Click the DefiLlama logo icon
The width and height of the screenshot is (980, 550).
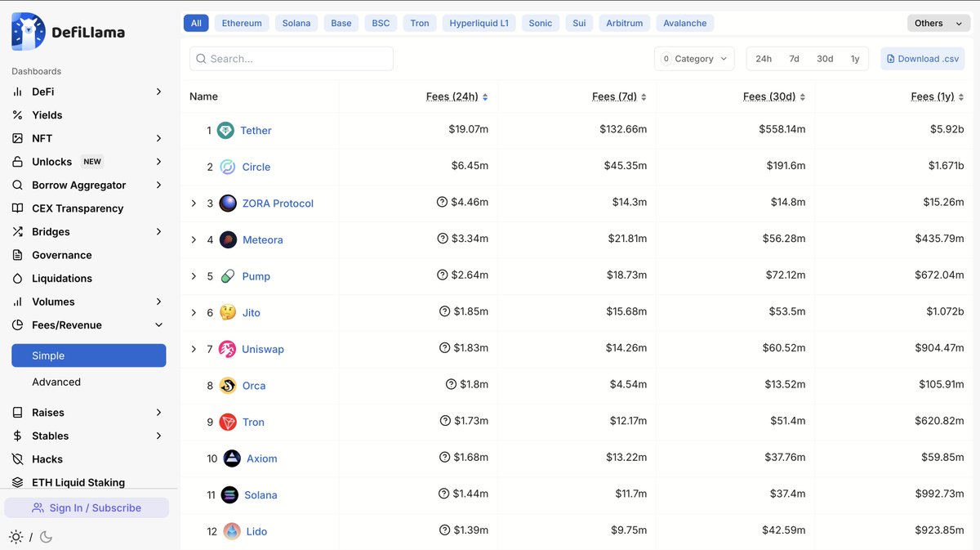pos(29,32)
